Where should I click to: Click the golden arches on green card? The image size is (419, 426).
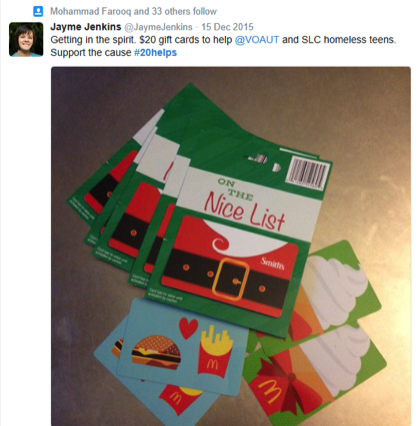point(269,391)
